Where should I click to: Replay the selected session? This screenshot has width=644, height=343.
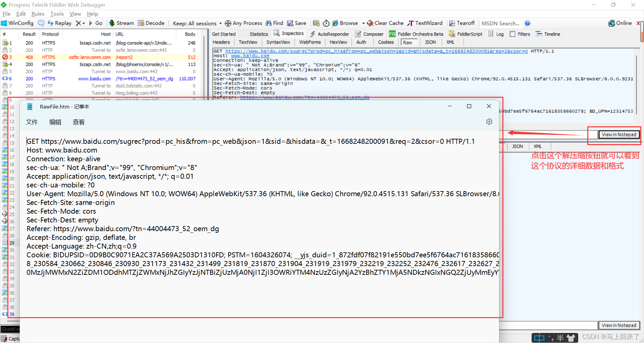tap(59, 23)
